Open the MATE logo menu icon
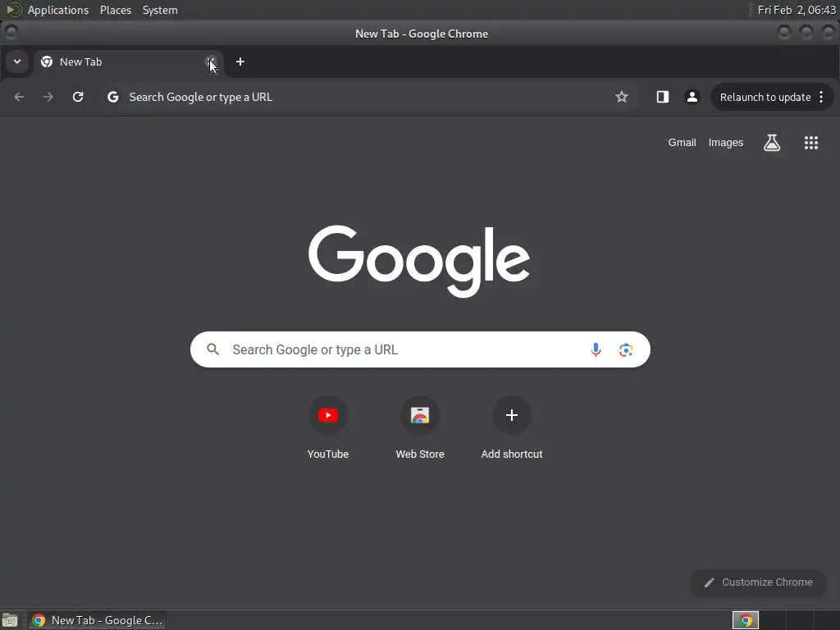840x630 pixels. click(x=13, y=10)
